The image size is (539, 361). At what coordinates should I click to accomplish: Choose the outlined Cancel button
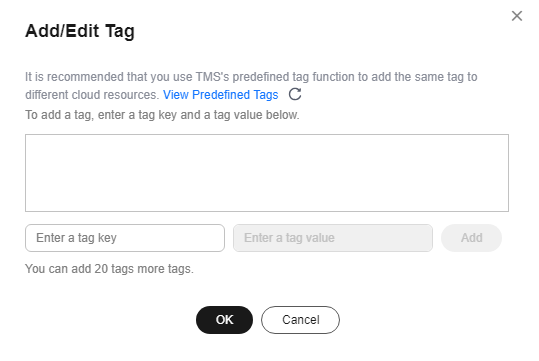[300, 320]
